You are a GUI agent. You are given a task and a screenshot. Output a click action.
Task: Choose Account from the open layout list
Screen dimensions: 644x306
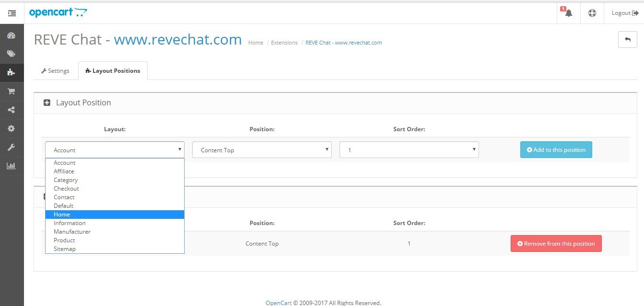[x=115, y=163]
